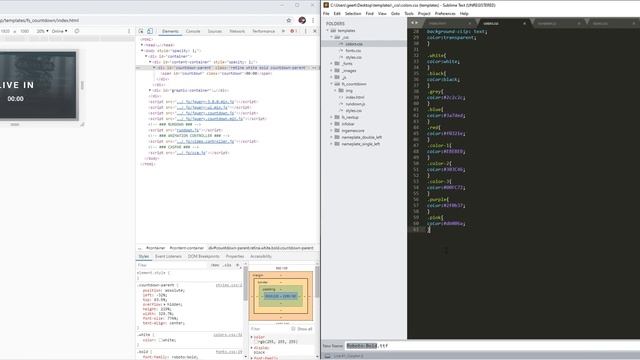The image size is (640, 360).
Task: Click the white color swatch in .white rule
Action: 161,340
